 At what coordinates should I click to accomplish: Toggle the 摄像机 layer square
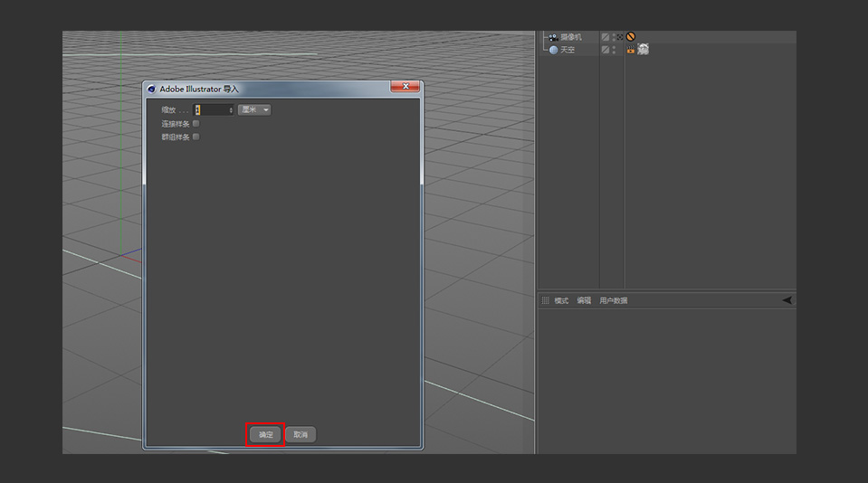pyautogui.click(x=605, y=37)
